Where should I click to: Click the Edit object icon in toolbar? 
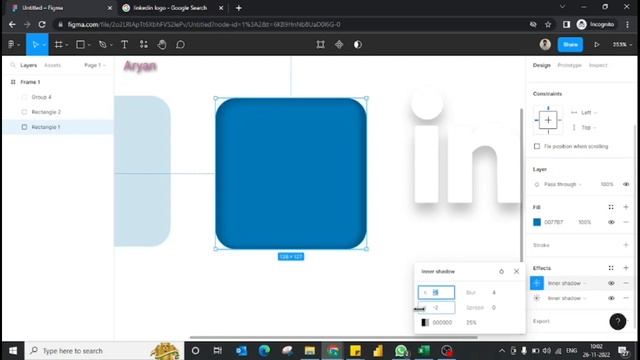(x=320, y=44)
